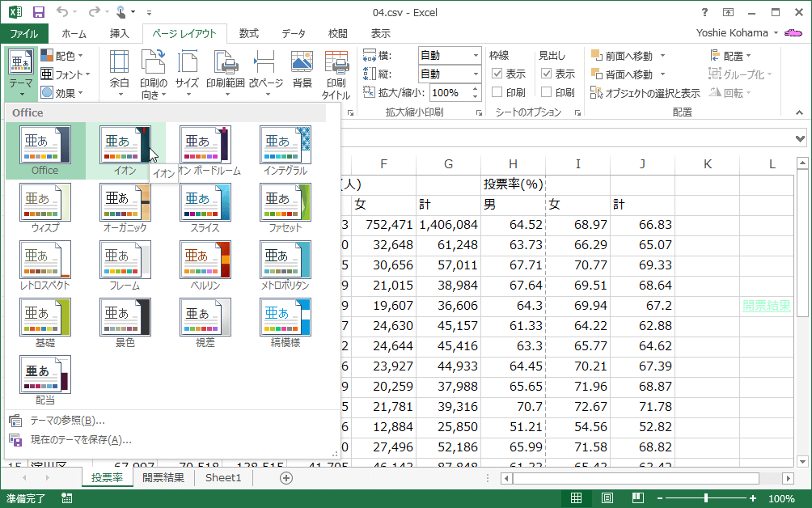This screenshot has width=812, height=508.
Task: Open the ファイル tab
Action: click(24, 34)
